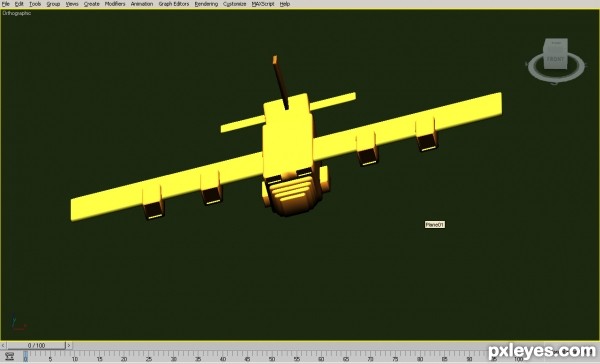The height and width of the screenshot is (364, 600).
Task: Open the Rendering menu
Action: [206, 4]
